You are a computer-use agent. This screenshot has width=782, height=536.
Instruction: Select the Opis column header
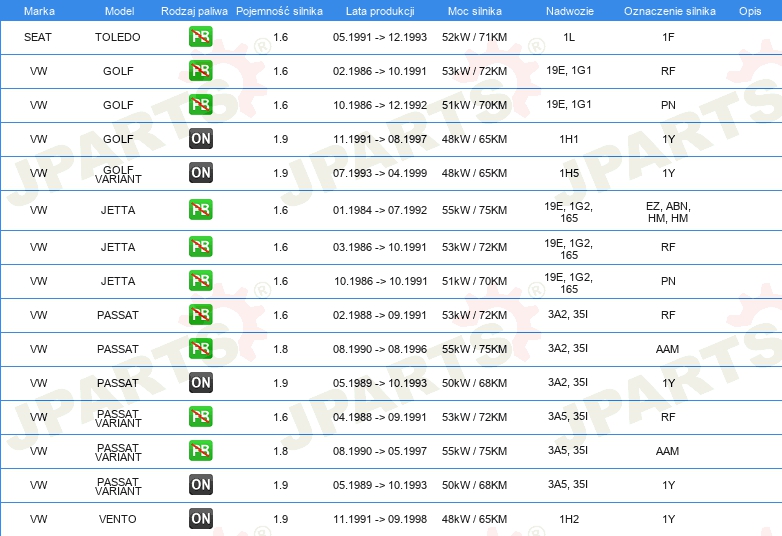(x=750, y=11)
